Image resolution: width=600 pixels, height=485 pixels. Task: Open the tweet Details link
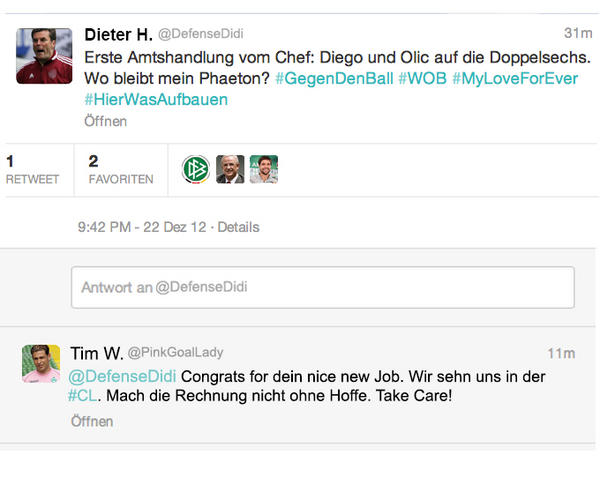click(x=238, y=227)
